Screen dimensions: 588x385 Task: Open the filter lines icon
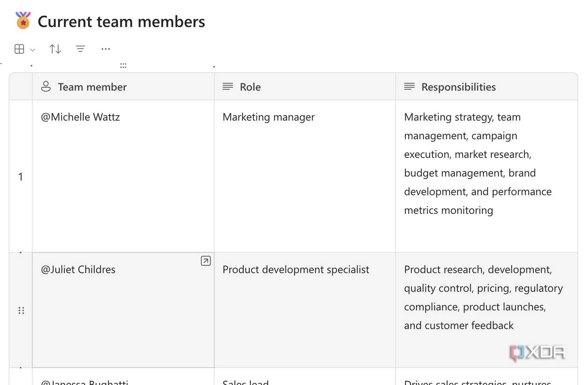tap(81, 49)
